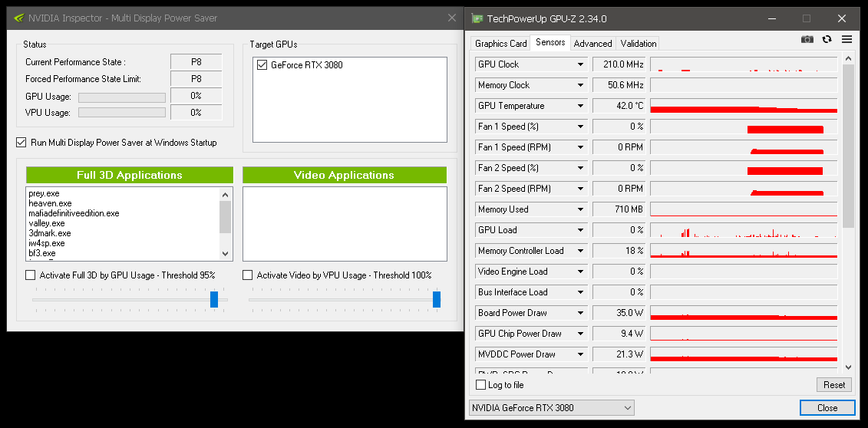This screenshot has height=428, width=868.
Task: Click the Close button in GPU-Z
Action: click(827, 408)
